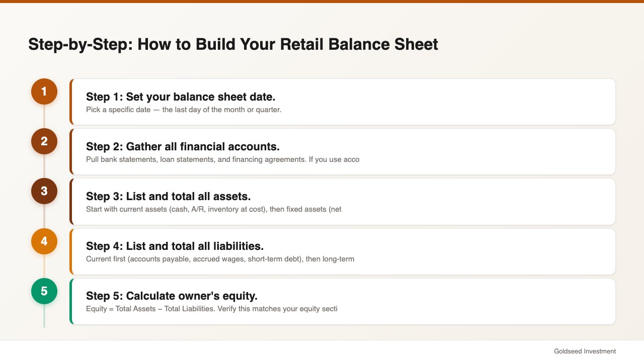Click the timeline connector below circle 5
This screenshot has width=644, height=362.
tap(44, 316)
